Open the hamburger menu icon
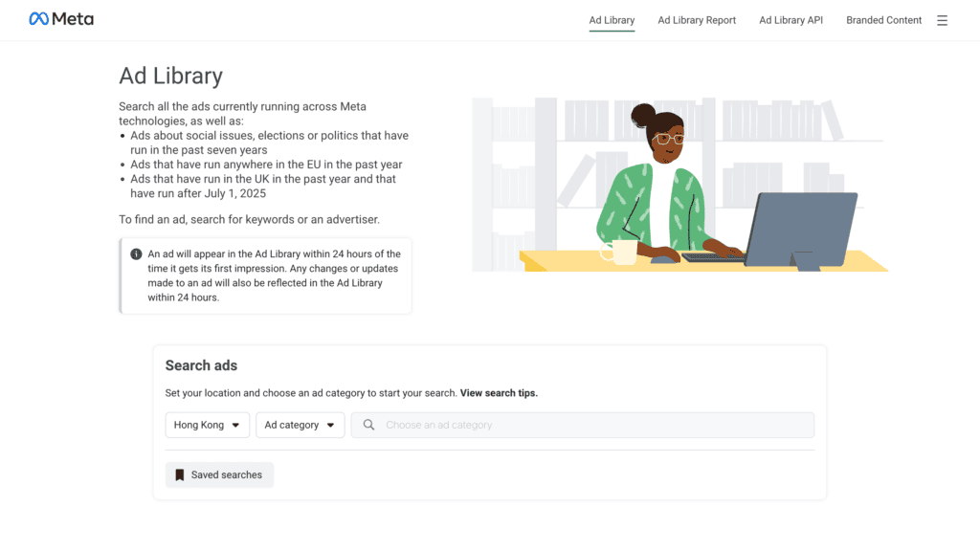The height and width of the screenshot is (551, 980). (x=942, y=20)
